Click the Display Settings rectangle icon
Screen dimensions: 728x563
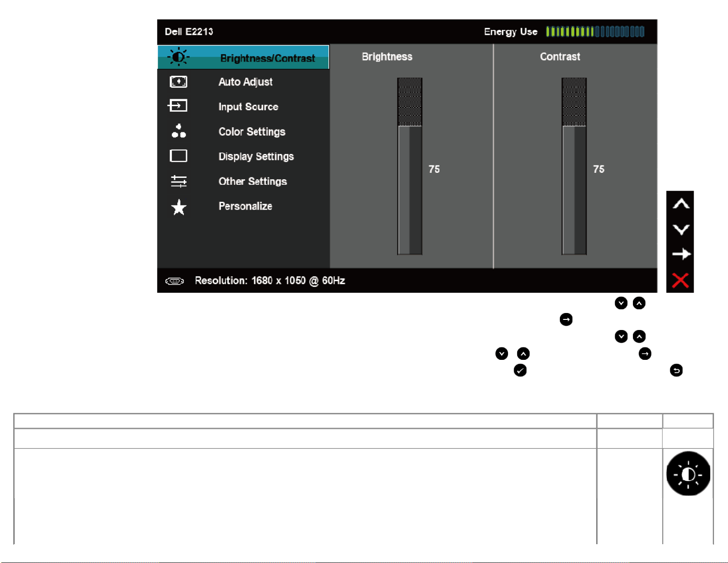pos(178,156)
